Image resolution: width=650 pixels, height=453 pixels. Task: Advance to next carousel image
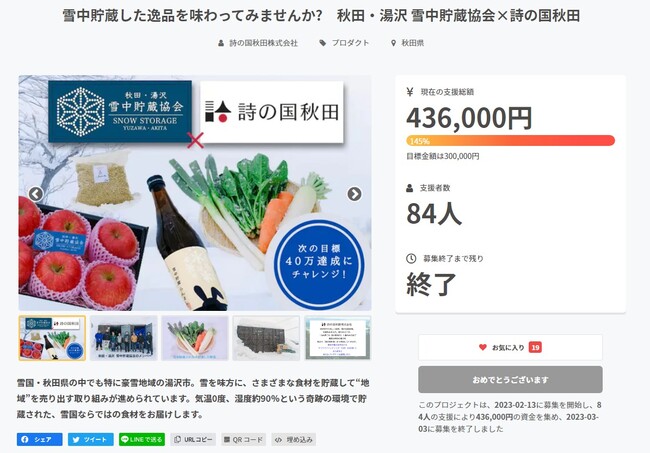click(354, 195)
